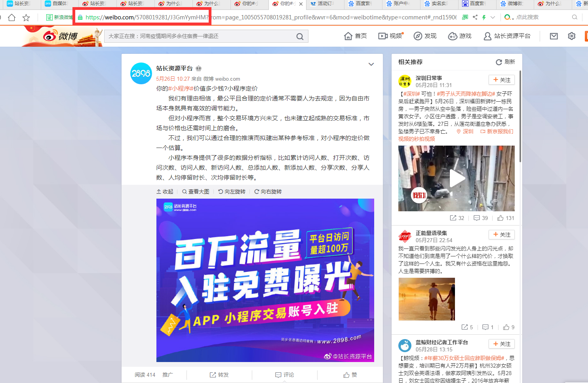Expand the post options chevron menu

click(x=371, y=64)
